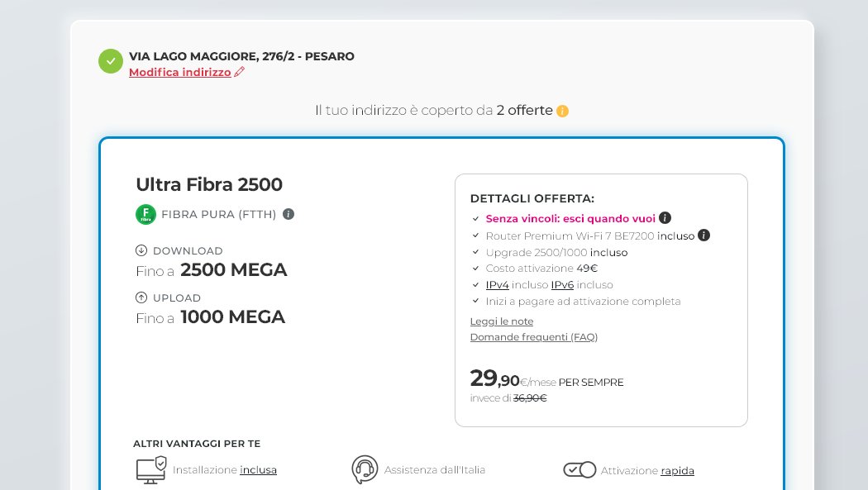868x490 pixels.
Task: Click the pencil edit icon beside Modifica indirizzo
Action: (x=240, y=72)
